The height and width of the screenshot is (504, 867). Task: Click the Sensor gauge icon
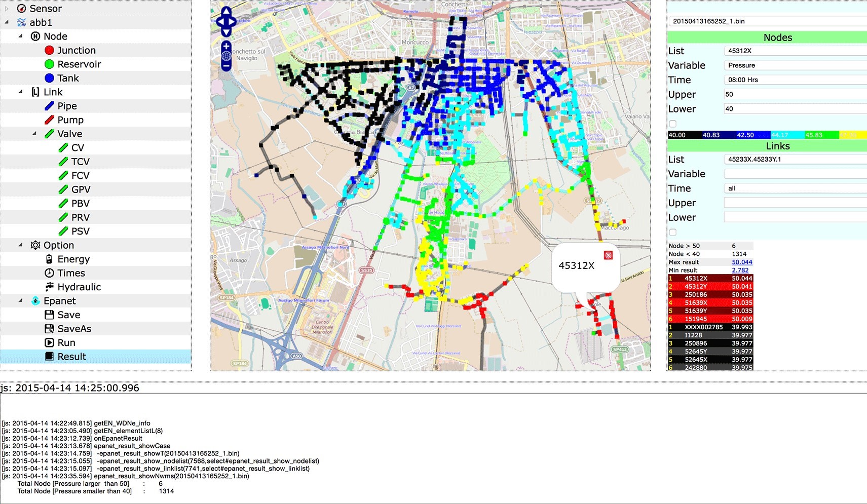click(x=21, y=9)
